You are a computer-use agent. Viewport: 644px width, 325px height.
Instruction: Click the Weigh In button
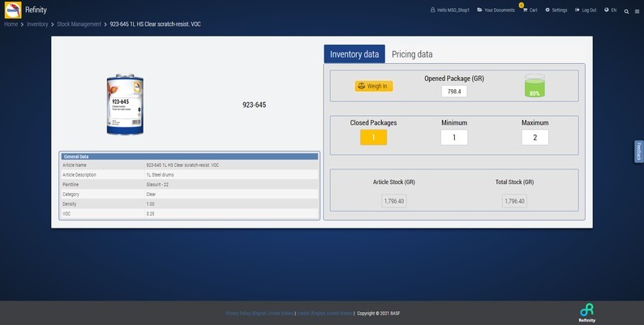(374, 86)
